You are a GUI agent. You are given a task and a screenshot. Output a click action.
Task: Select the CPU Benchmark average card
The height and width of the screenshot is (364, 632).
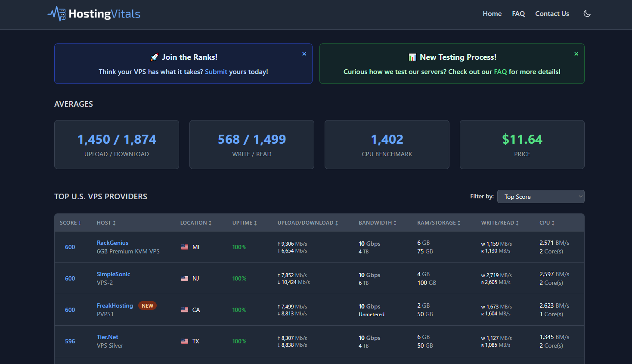pyautogui.click(x=387, y=145)
